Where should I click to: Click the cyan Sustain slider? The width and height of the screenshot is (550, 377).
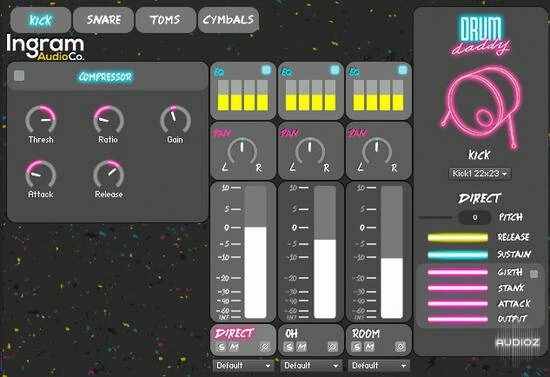coord(458,255)
